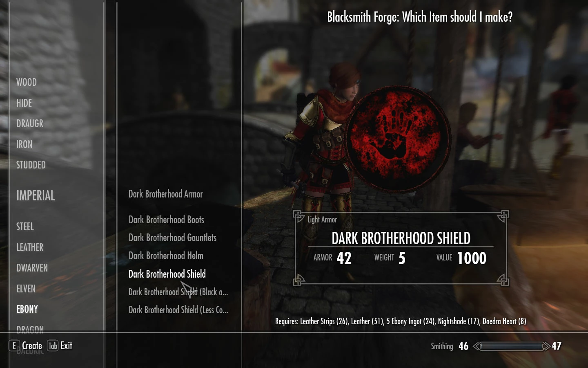The image size is (588, 368).
Task: Select Dark Brotherhood Boots item
Action: click(x=166, y=220)
